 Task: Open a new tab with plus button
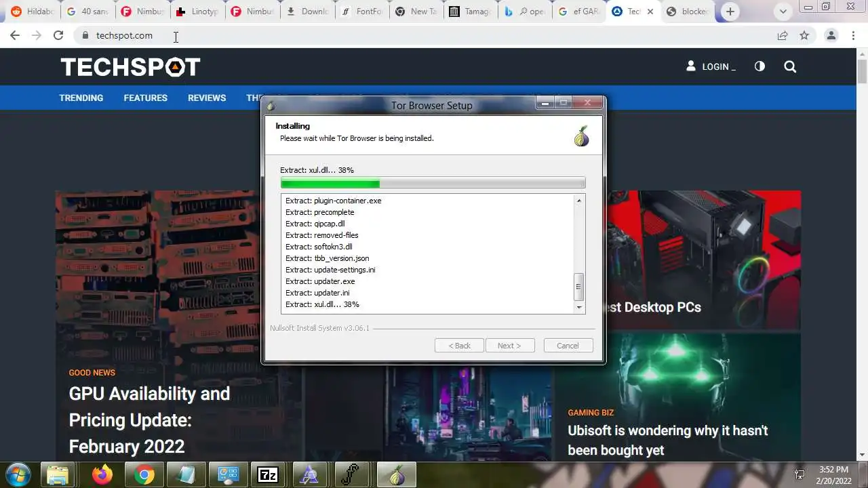click(730, 12)
